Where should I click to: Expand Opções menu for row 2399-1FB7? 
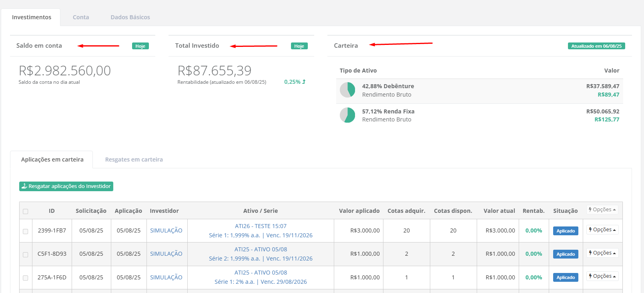(x=602, y=230)
